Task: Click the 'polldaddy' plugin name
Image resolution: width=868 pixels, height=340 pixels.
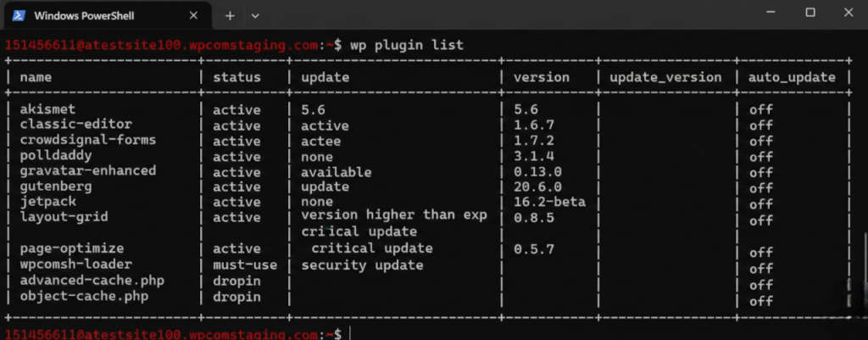Action: 56,155
